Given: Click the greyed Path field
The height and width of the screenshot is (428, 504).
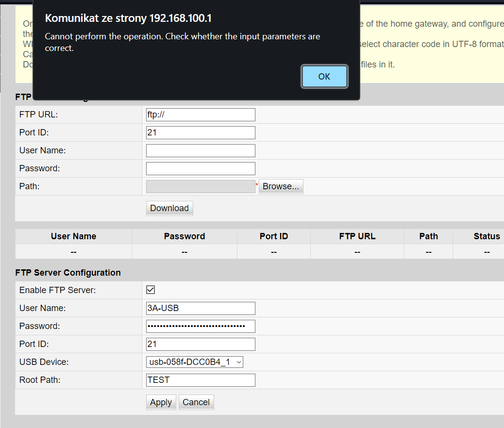Looking at the screenshot, I should tap(201, 187).
